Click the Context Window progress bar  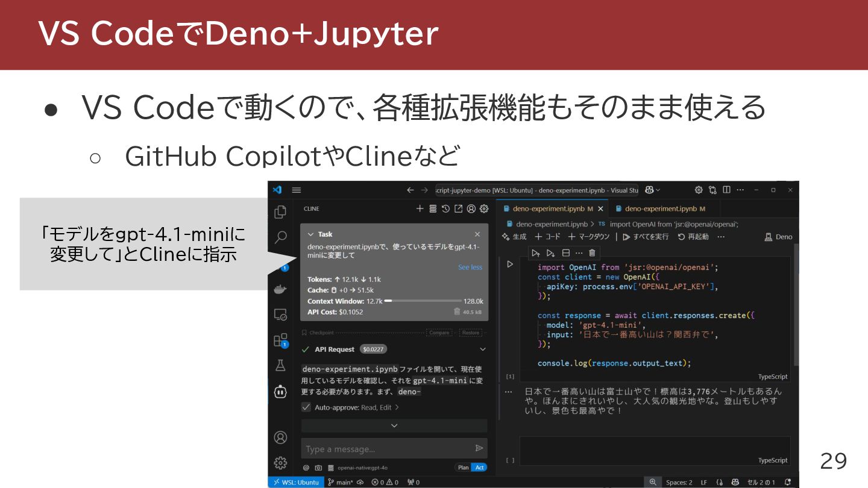coord(423,301)
